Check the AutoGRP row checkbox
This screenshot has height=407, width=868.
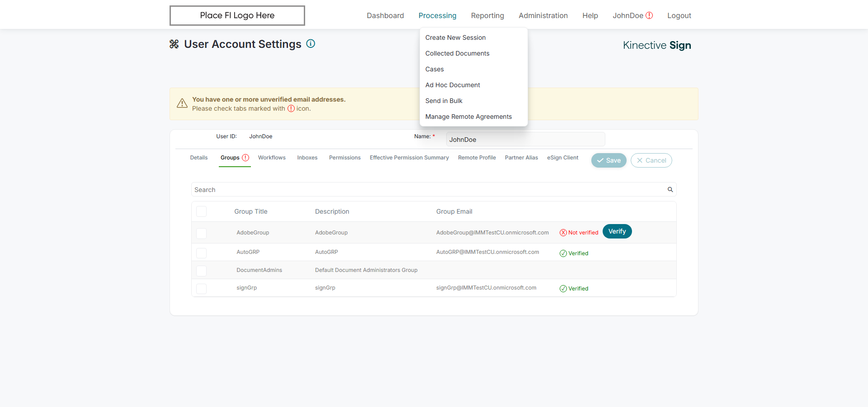pyautogui.click(x=202, y=253)
